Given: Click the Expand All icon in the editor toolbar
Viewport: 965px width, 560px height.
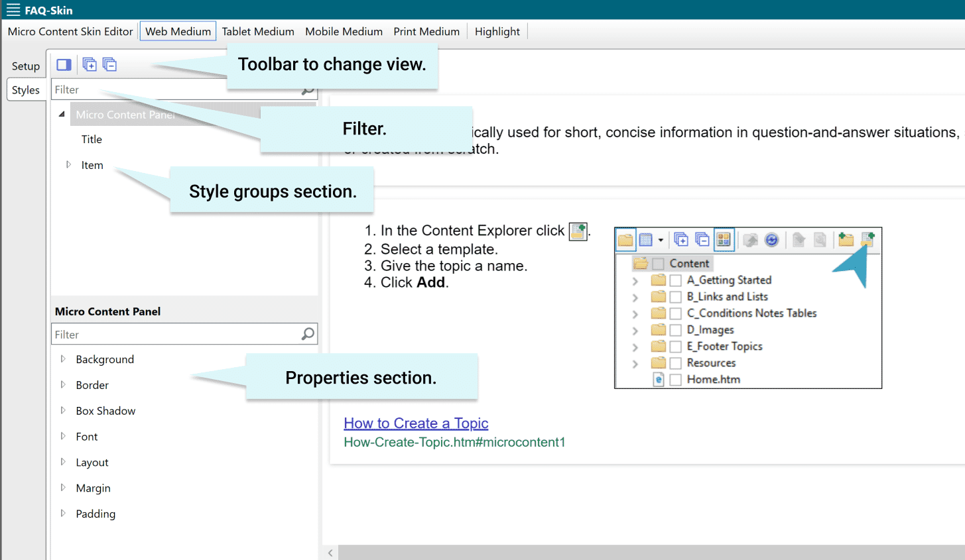Looking at the screenshot, I should point(90,64).
